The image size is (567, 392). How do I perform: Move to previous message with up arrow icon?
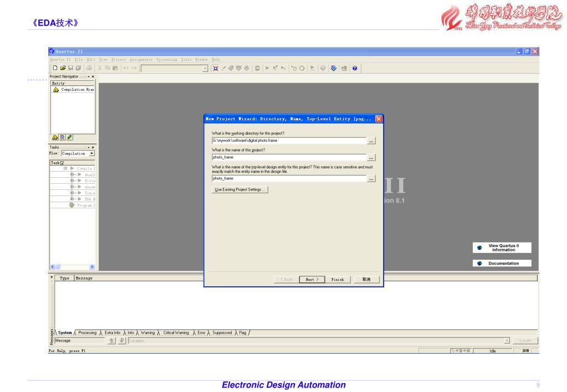(112, 341)
